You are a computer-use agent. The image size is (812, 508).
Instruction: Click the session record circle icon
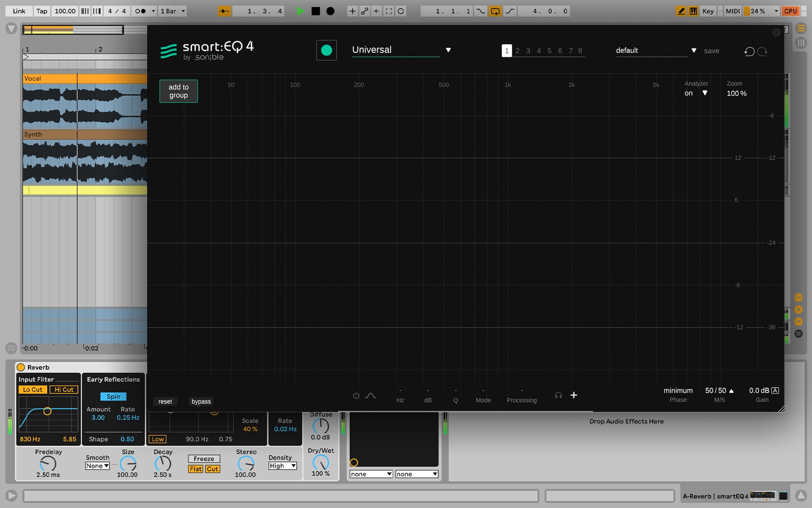coord(401,11)
